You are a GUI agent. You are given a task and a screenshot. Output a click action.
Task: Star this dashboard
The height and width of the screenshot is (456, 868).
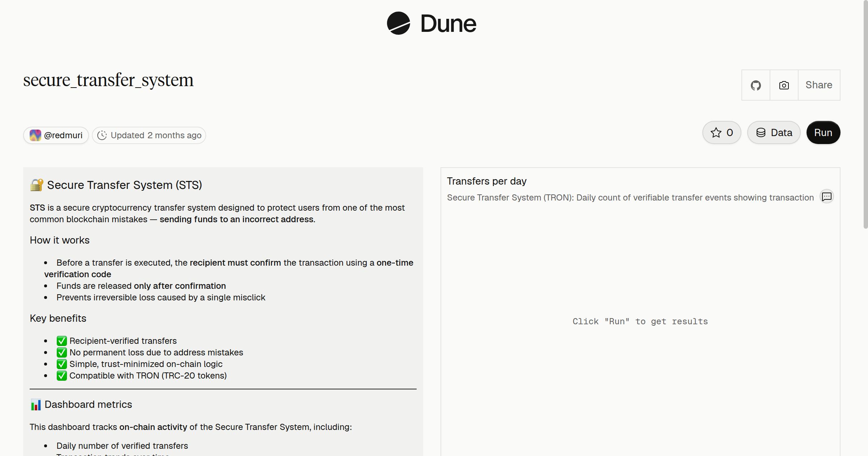[722, 132]
